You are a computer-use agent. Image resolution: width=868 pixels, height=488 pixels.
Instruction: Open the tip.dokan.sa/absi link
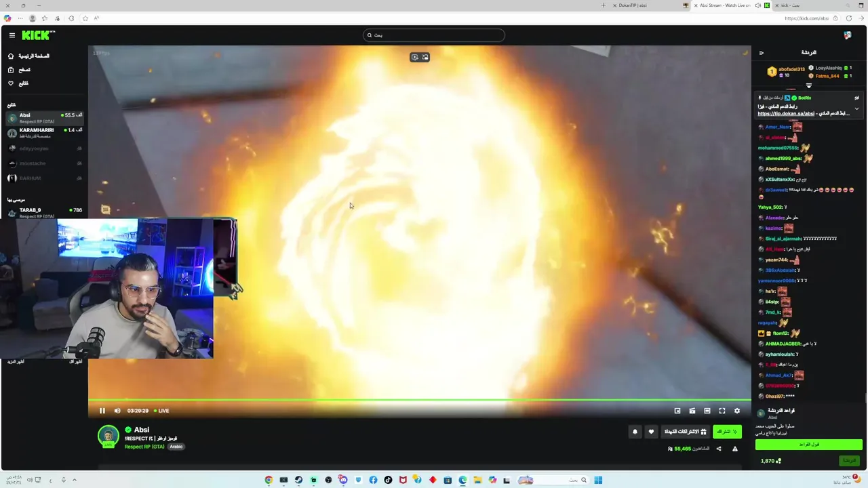tap(785, 114)
